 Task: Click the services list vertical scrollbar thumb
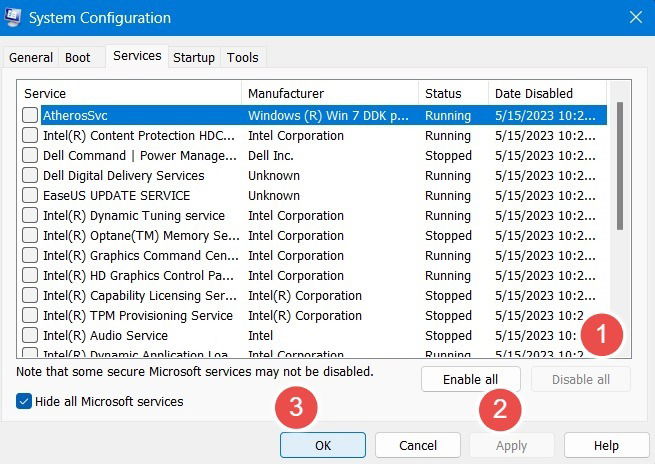(619, 166)
